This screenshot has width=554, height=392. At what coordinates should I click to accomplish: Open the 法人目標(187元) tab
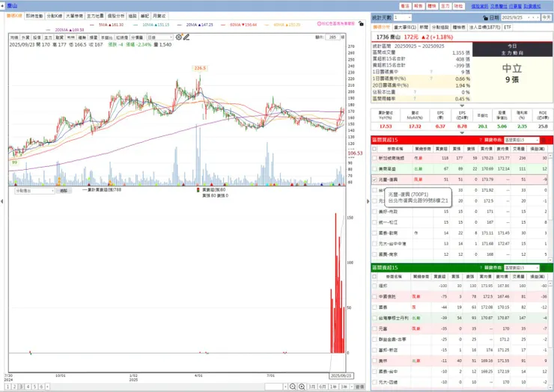[485, 27]
